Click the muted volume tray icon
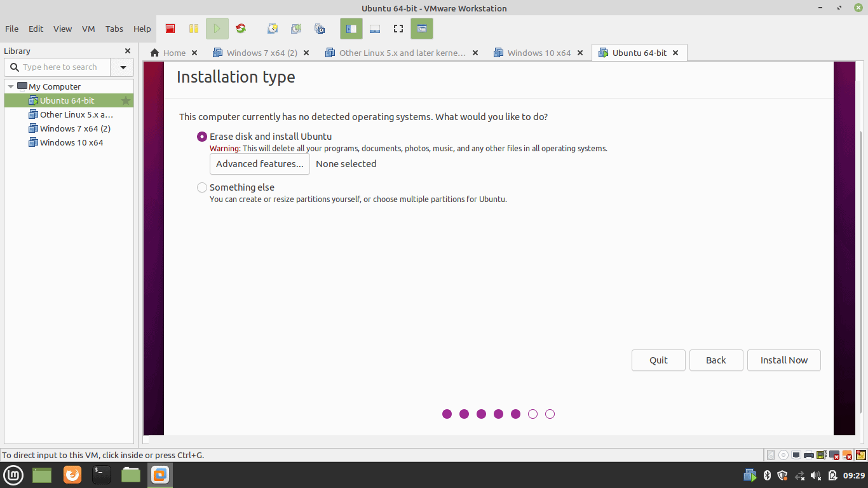 817,475
